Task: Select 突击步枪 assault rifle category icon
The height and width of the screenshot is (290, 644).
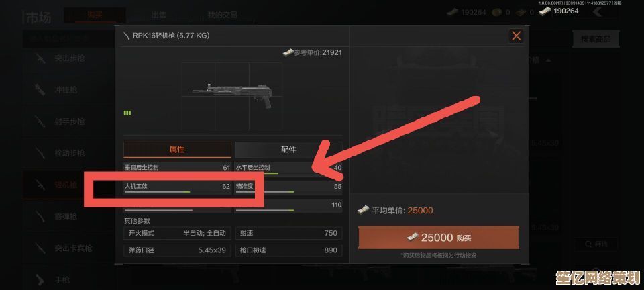Action: click(40, 59)
